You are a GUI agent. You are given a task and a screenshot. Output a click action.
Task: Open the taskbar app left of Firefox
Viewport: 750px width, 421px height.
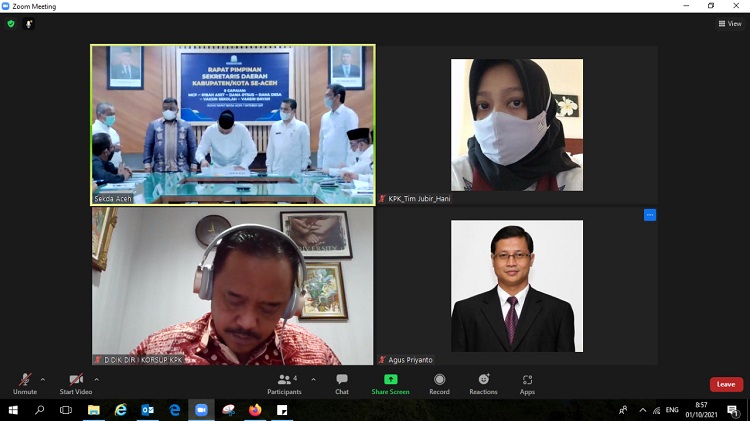[x=229, y=410]
